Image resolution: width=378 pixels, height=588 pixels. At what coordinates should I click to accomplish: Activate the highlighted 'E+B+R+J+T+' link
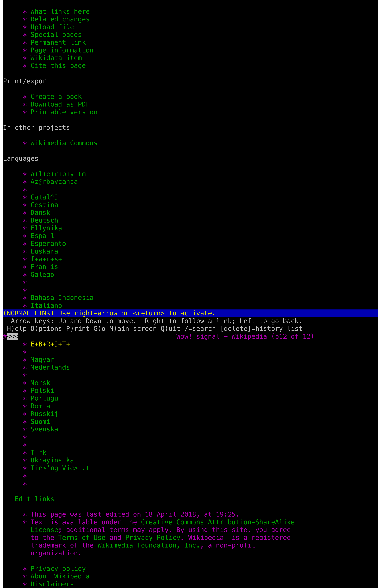pos(50,344)
